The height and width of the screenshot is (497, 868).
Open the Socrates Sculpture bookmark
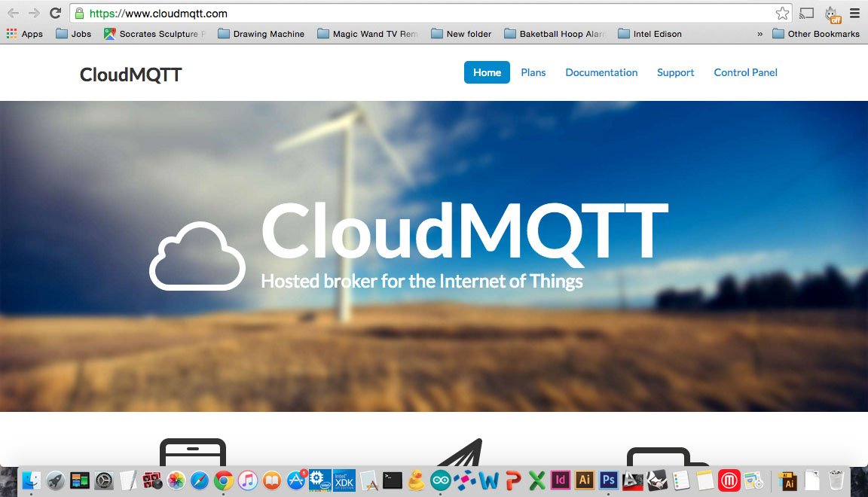pos(154,34)
